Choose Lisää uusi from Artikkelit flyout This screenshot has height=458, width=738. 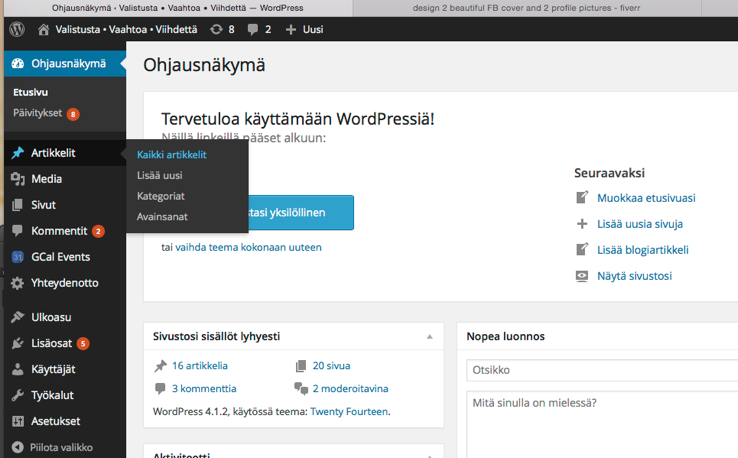coord(160,176)
